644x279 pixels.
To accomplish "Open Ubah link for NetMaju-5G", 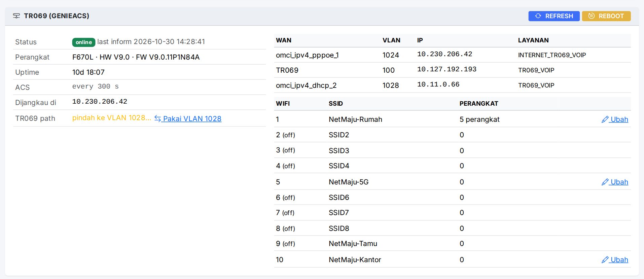I will (x=619, y=182).
